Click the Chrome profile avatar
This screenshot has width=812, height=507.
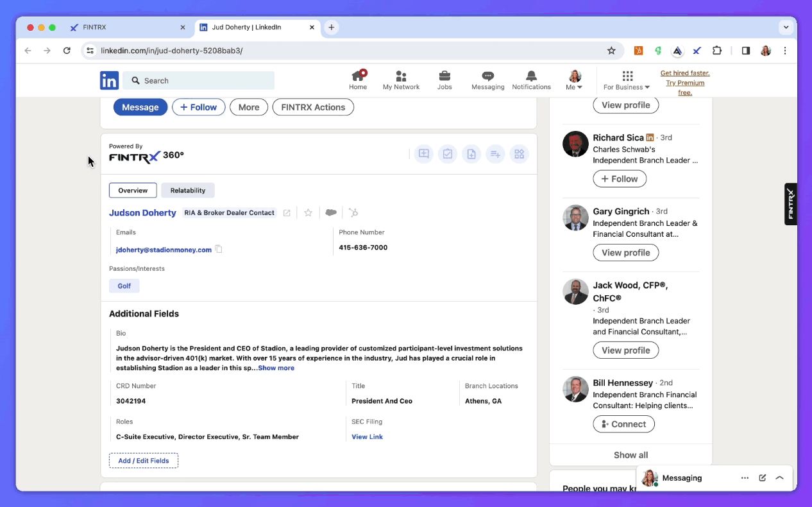[x=766, y=51]
